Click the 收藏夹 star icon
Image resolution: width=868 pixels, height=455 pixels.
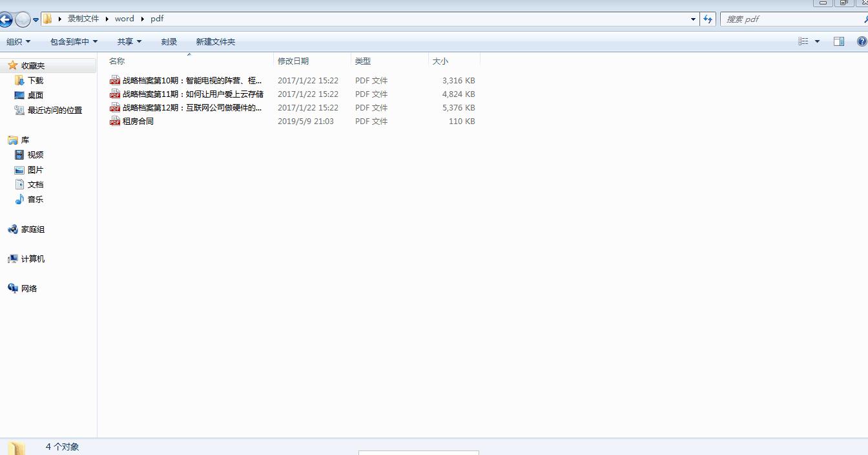(x=12, y=65)
